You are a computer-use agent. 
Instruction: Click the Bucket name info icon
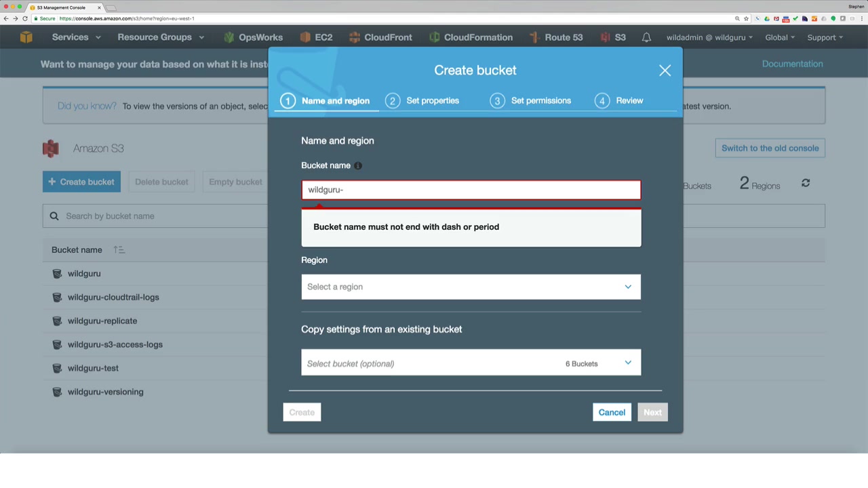click(x=358, y=165)
